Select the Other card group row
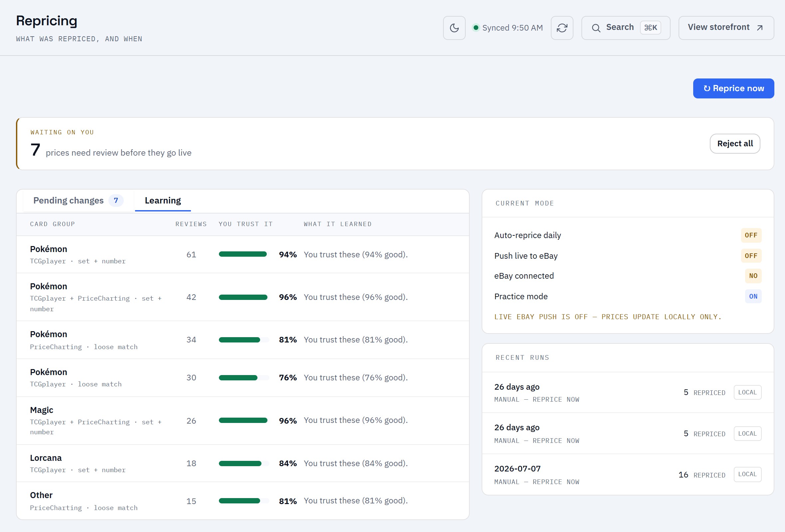Image resolution: width=785 pixels, height=532 pixels. (242, 501)
